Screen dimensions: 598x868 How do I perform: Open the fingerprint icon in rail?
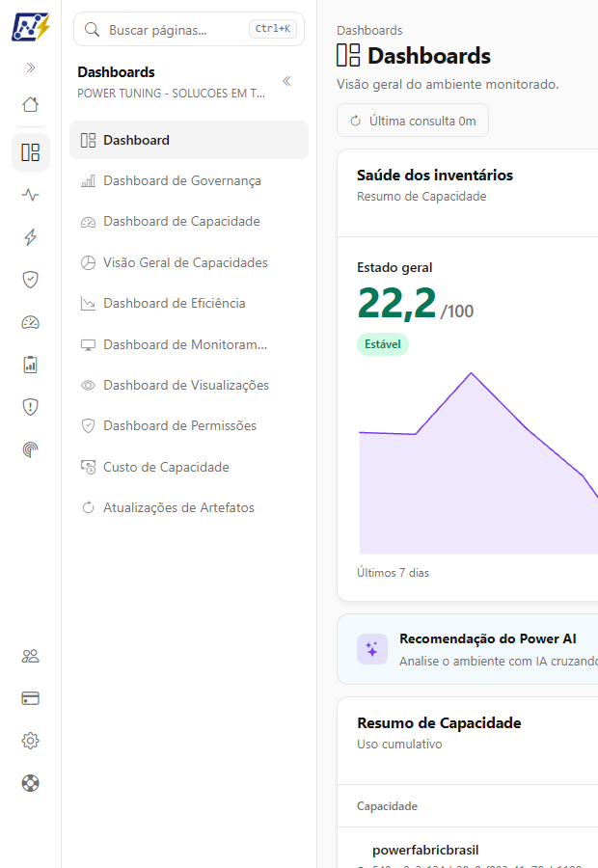click(x=31, y=449)
